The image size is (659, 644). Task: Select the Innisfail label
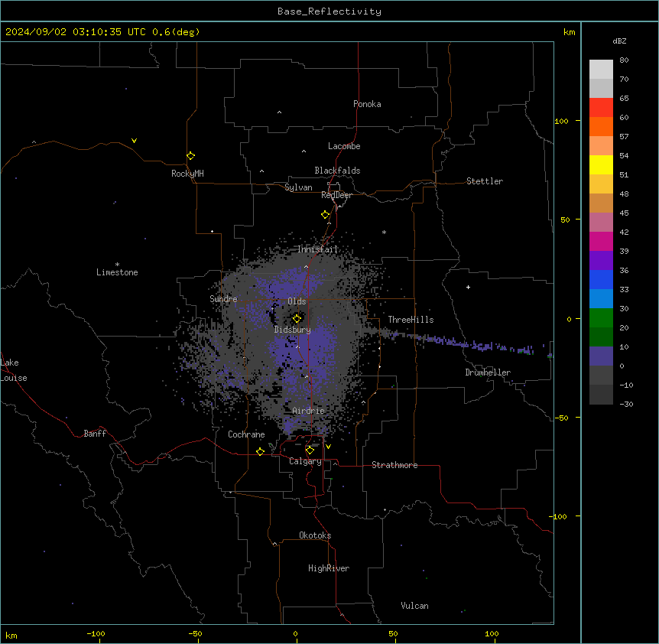click(x=317, y=249)
